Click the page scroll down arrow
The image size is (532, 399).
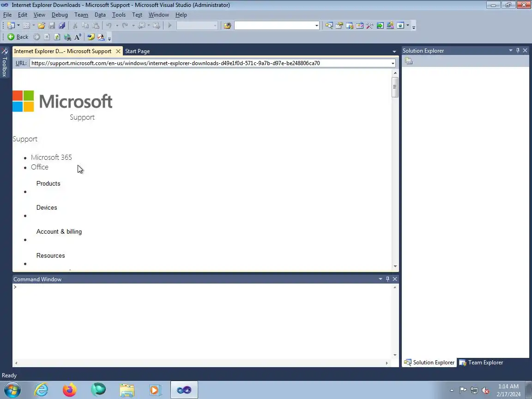pos(395,266)
